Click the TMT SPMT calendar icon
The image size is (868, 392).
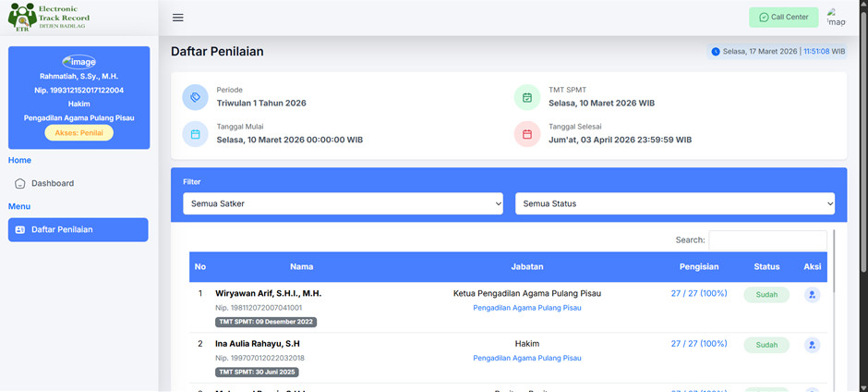[527, 97]
